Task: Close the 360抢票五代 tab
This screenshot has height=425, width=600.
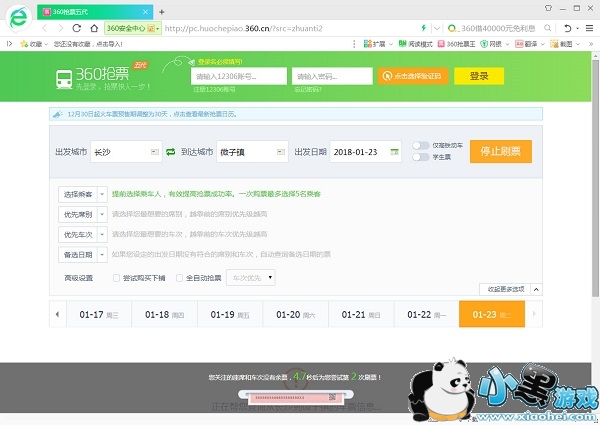Action: tap(145, 12)
